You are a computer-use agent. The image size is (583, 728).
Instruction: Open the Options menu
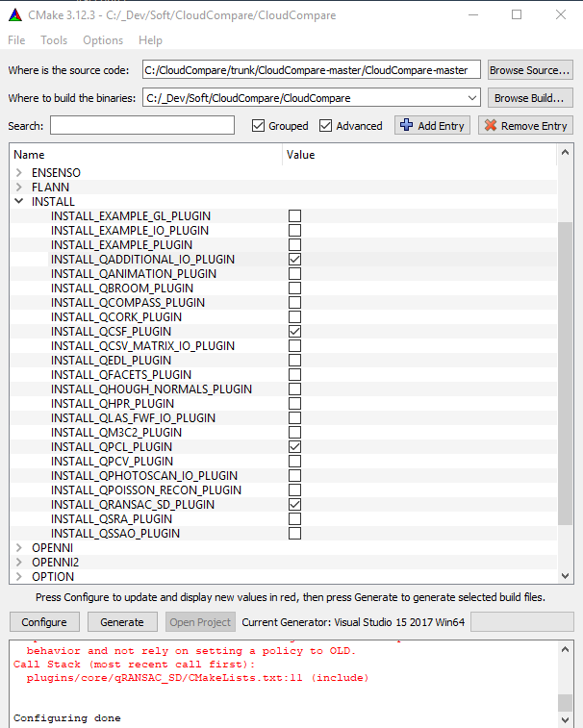103,40
